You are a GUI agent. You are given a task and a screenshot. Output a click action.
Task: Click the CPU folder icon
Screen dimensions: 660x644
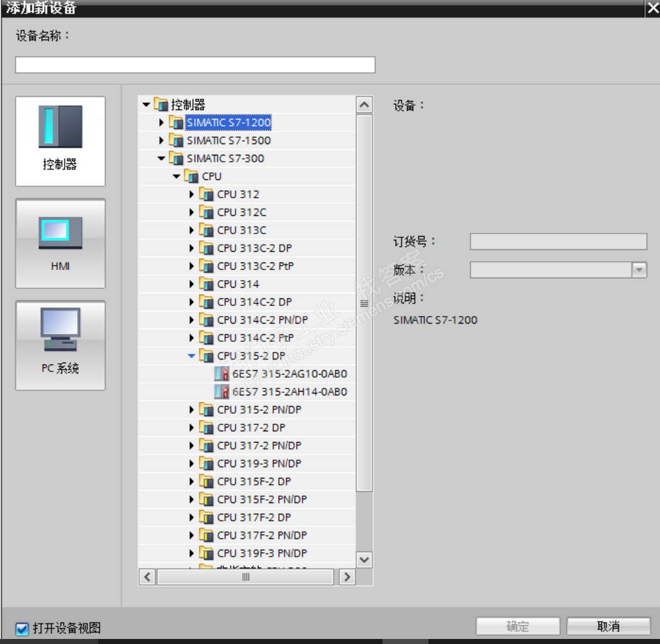point(191,176)
